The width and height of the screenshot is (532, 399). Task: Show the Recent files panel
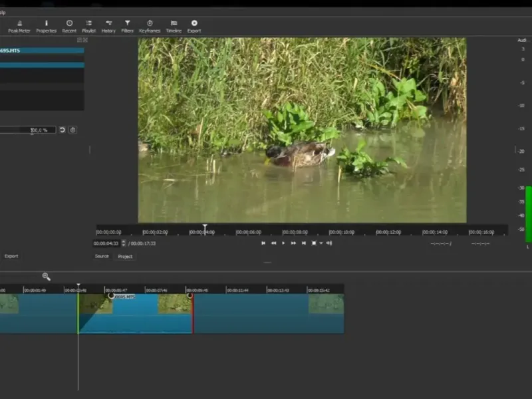coord(69,26)
